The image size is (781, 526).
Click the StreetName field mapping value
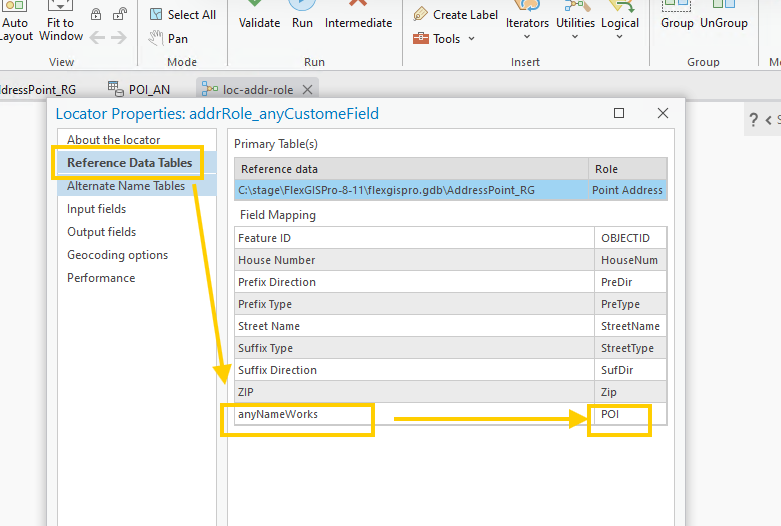click(630, 326)
